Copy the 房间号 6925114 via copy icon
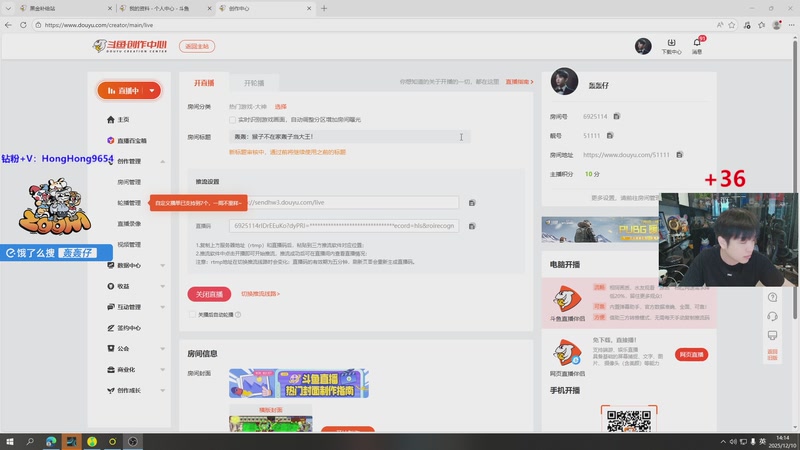Screen dimensions: 800x450 [617, 117]
